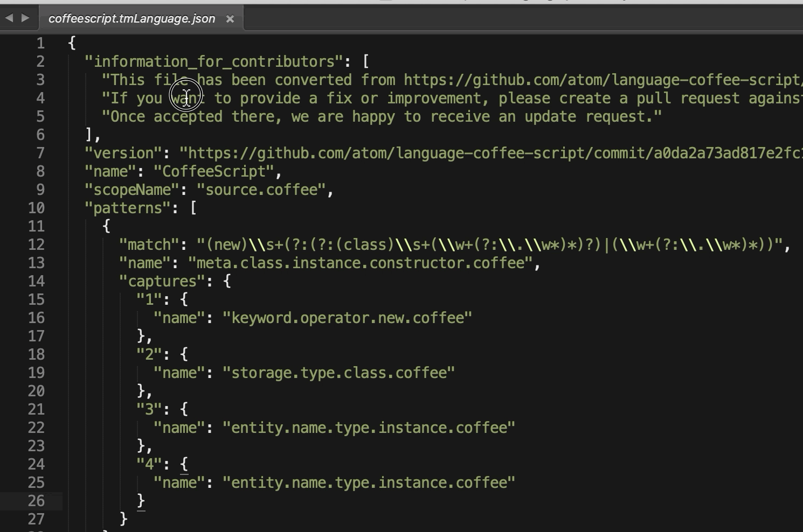
Task: Click line number 26 in gutter
Action: (x=36, y=501)
